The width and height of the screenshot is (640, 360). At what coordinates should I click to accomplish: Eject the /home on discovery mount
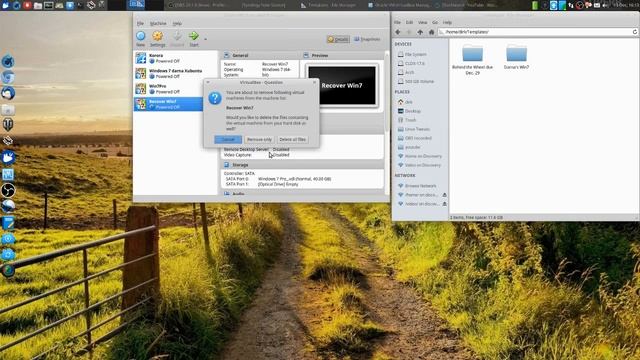pos(444,195)
